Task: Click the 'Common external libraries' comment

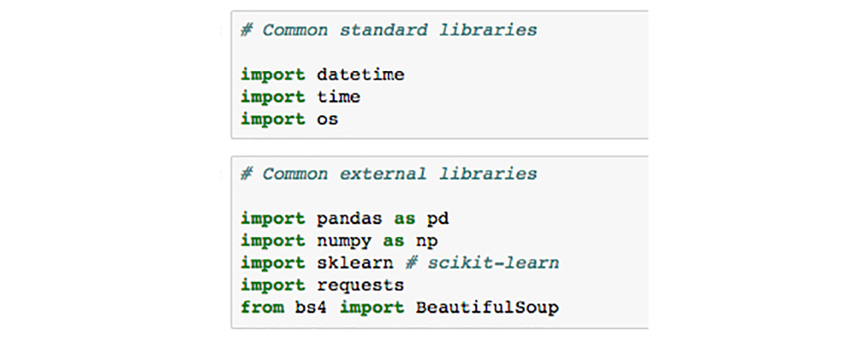Action: pos(389,174)
